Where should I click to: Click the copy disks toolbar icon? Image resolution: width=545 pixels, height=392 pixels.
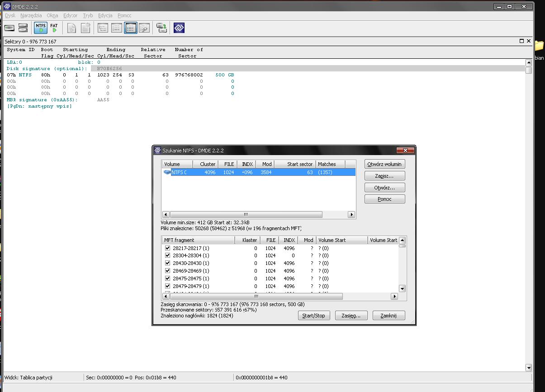[x=161, y=28]
